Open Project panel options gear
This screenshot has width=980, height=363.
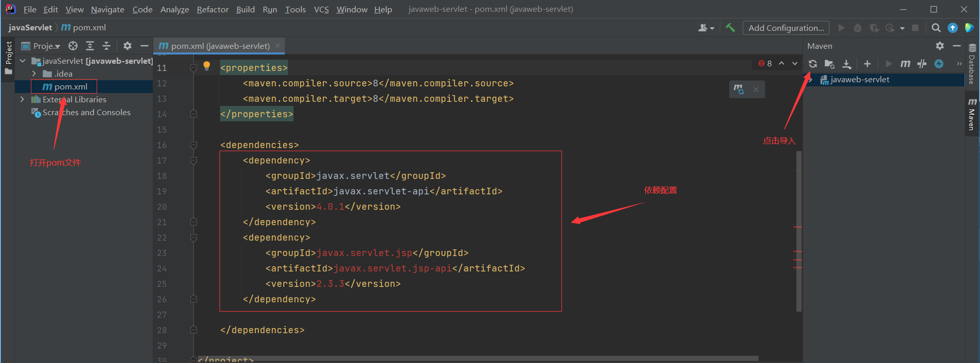click(x=128, y=46)
